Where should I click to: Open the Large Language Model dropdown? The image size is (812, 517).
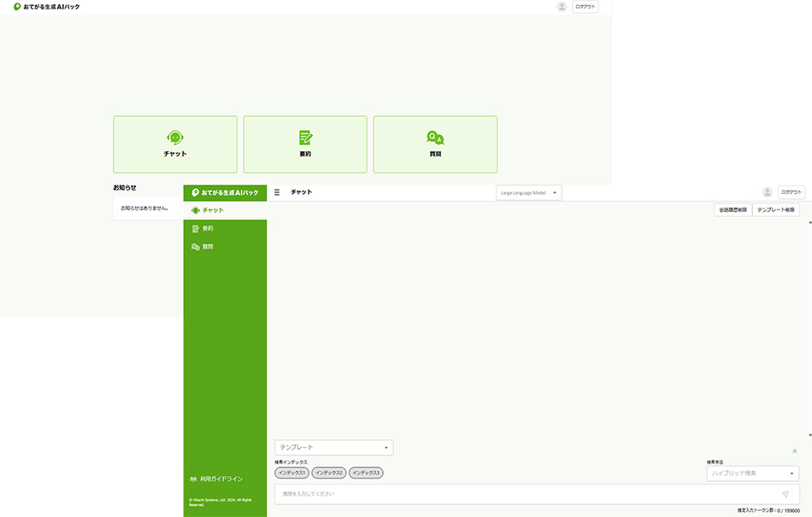[529, 192]
